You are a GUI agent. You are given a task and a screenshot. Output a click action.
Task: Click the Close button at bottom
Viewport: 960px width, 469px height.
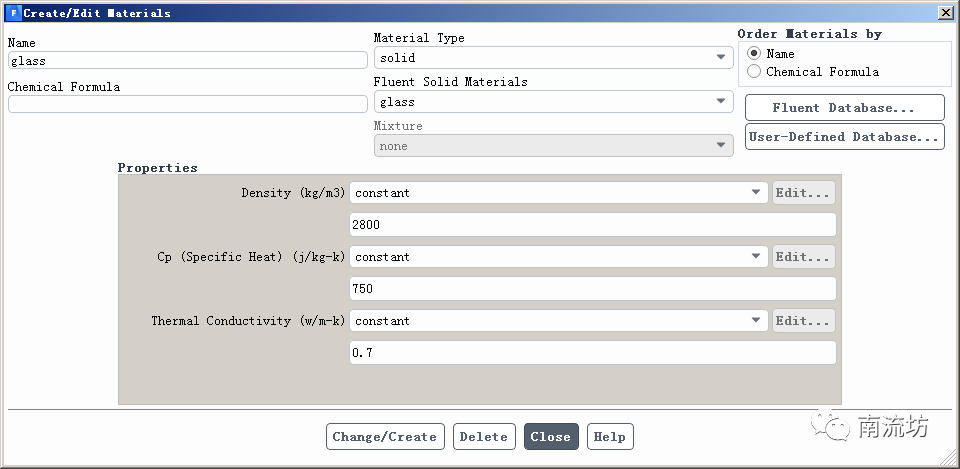click(550, 437)
